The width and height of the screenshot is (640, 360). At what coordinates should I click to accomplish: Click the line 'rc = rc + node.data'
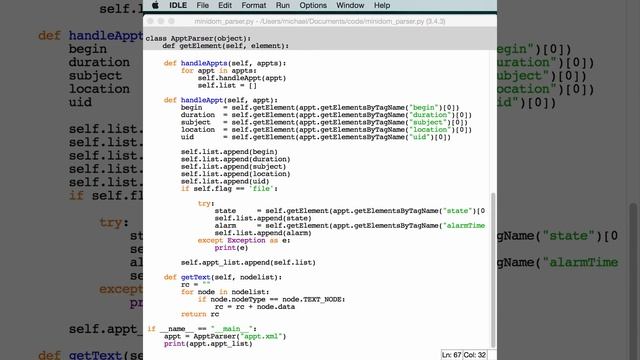[x=255, y=306]
